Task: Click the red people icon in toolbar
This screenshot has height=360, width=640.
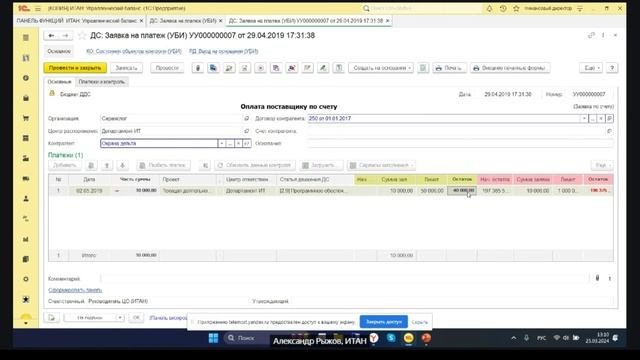Action: point(292,68)
